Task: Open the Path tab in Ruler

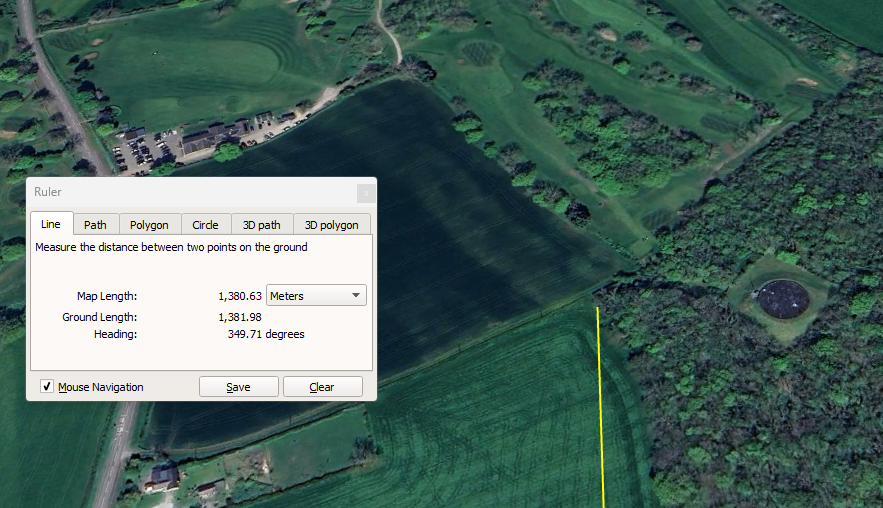Action: pos(95,225)
